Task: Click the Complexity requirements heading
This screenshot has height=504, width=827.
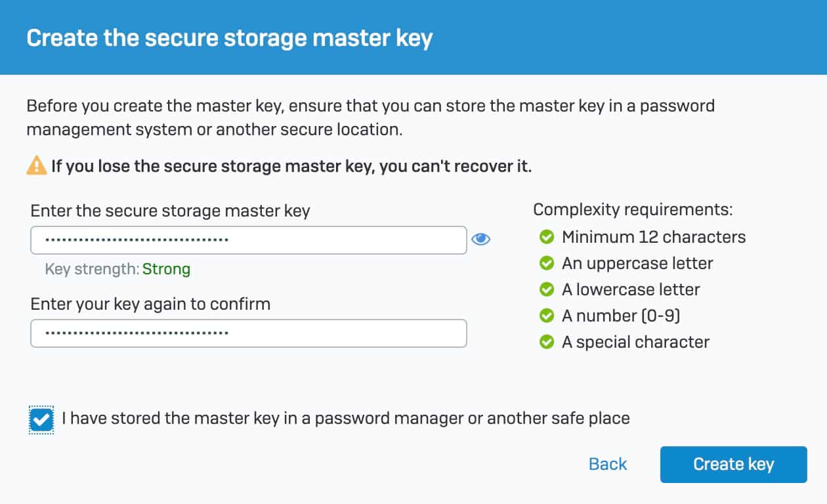Action: (633, 210)
